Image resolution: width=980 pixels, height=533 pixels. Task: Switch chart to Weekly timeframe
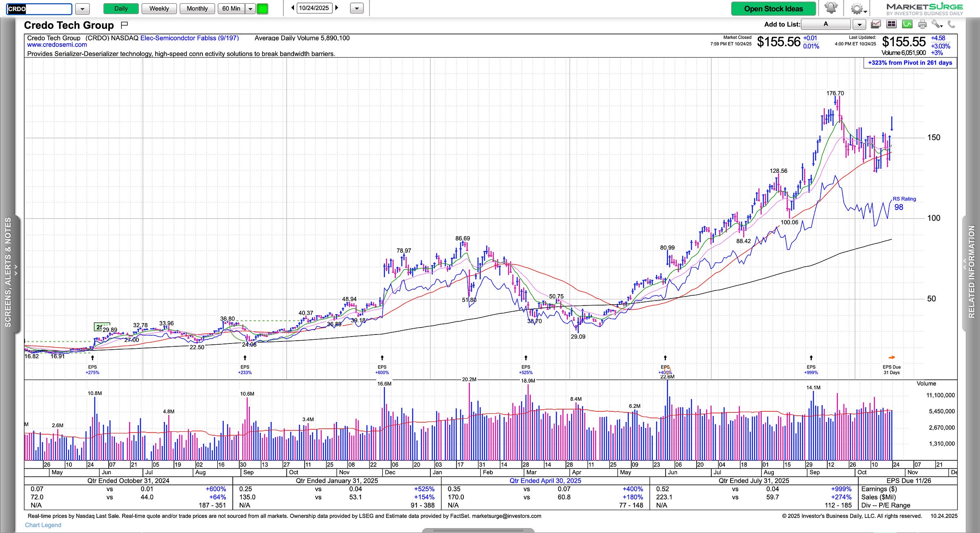159,9
